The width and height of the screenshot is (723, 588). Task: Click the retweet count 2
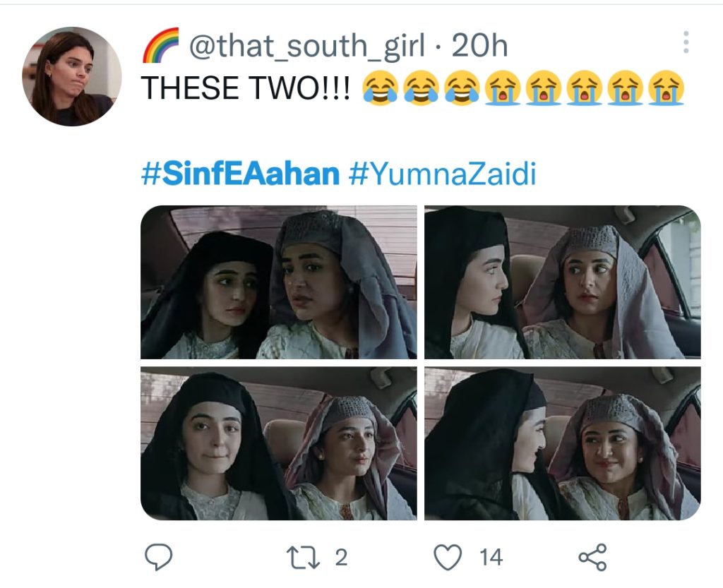tap(341, 558)
